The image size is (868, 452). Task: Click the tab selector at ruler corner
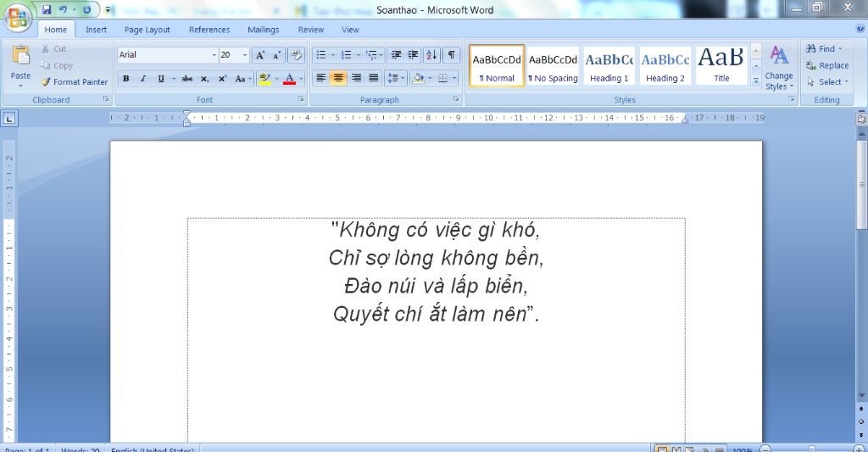(10, 118)
